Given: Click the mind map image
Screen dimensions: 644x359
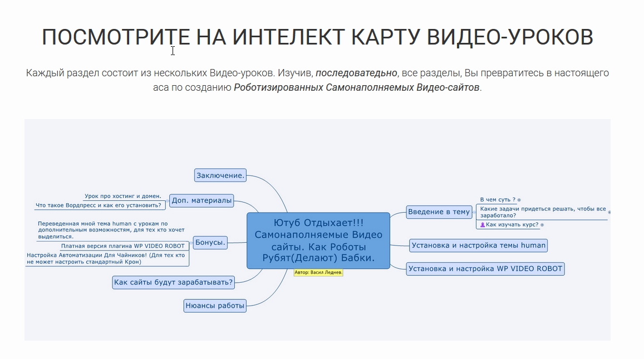Looking at the screenshot, I should tap(317, 230).
